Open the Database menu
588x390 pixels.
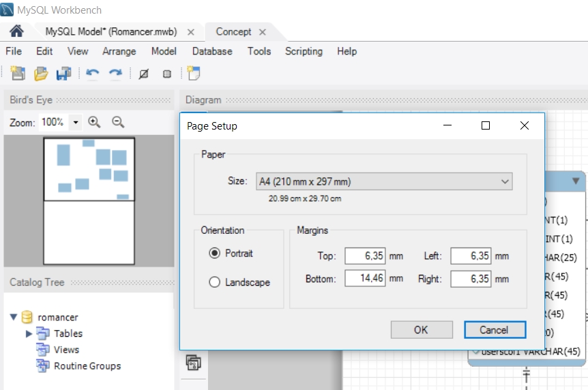212,51
